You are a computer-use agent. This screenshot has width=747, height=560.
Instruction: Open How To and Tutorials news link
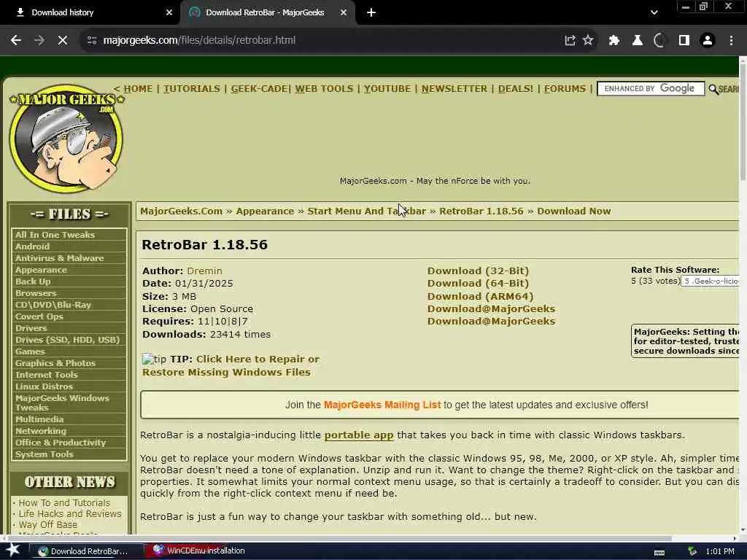pos(64,503)
